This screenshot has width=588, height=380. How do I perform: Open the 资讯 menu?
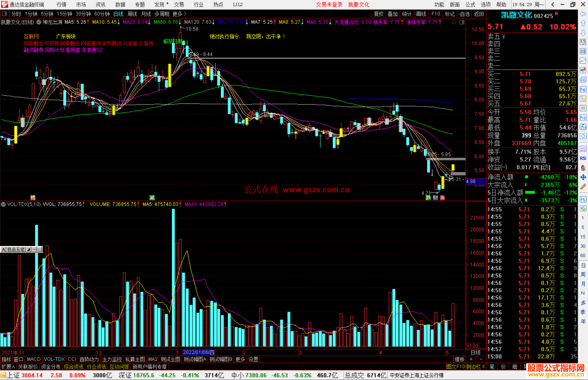click(100, 5)
